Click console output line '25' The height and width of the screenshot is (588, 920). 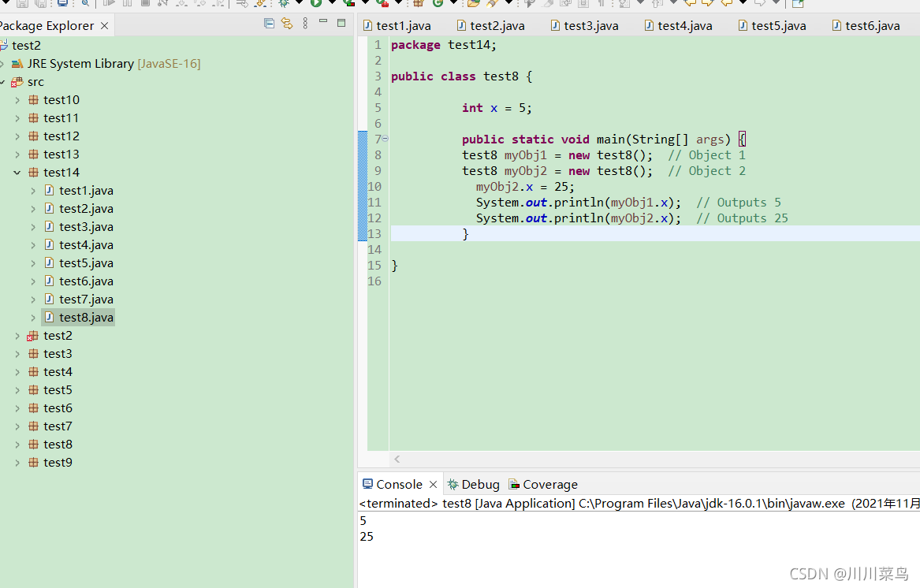367,536
